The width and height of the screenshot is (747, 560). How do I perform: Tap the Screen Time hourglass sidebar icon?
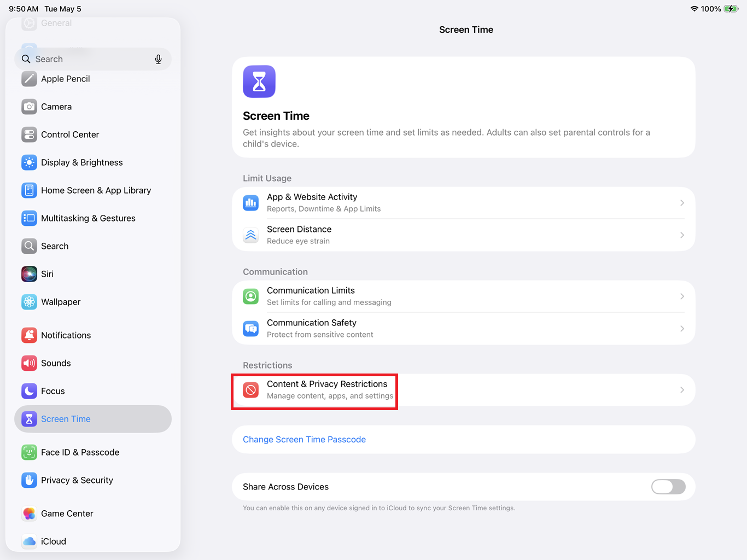click(29, 419)
